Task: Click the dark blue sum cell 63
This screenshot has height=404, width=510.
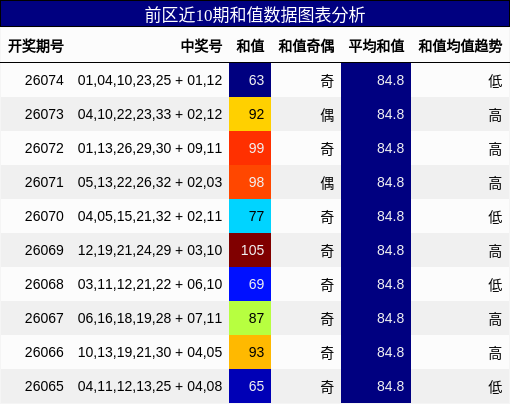Action: [x=250, y=80]
